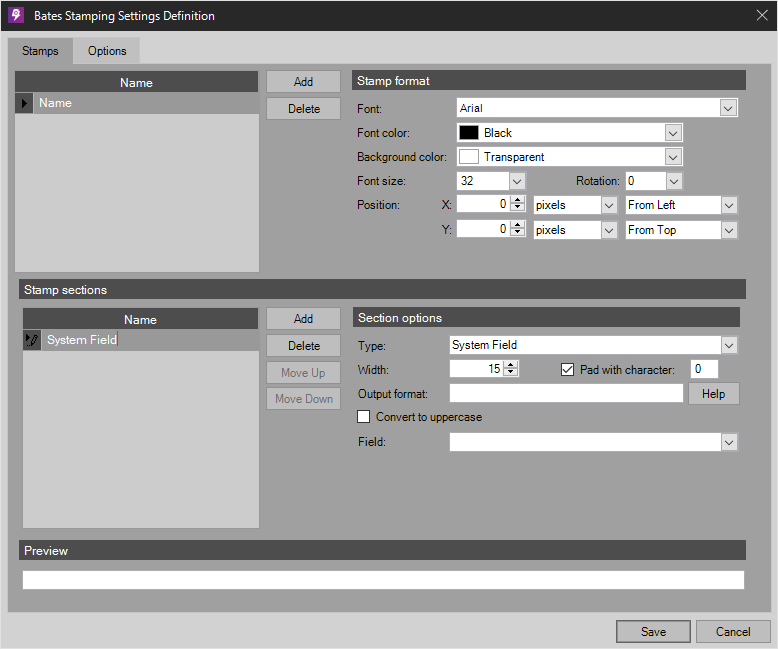Open the Background color dropdown
The image size is (778, 649).
pos(673,157)
